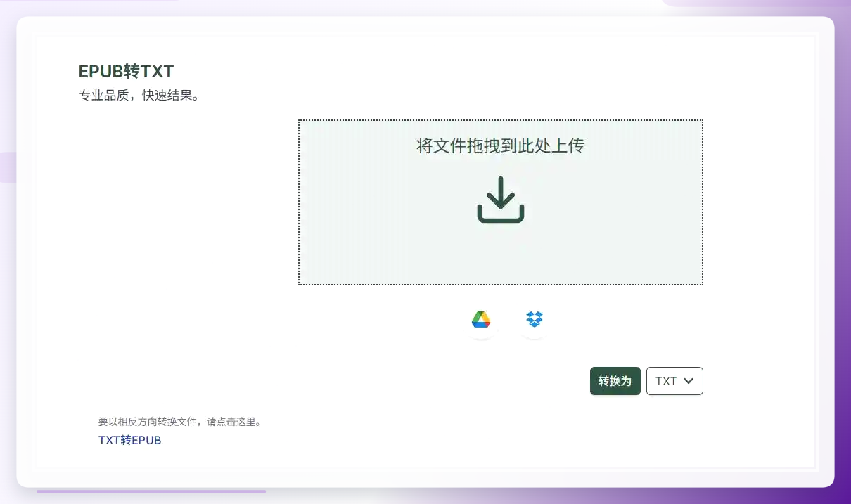Click the Dropbox upload icon
Image resolution: width=851 pixels, height=504 pixels.
coord(535,319)
